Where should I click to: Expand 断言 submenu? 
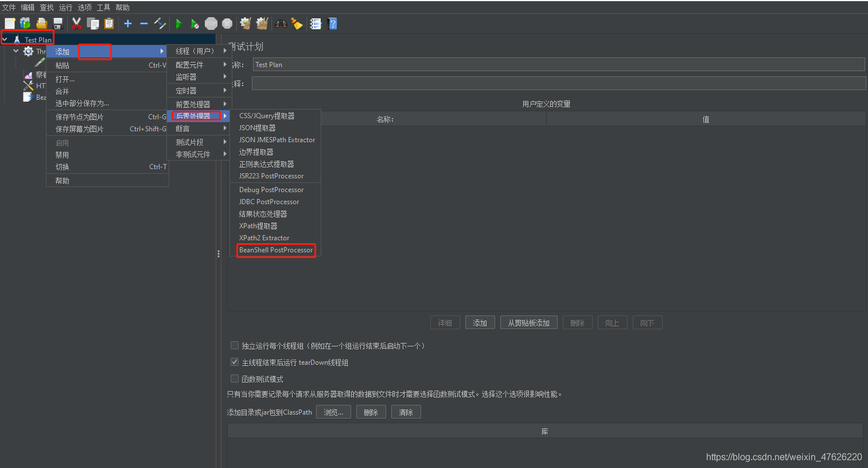point(198,128)
